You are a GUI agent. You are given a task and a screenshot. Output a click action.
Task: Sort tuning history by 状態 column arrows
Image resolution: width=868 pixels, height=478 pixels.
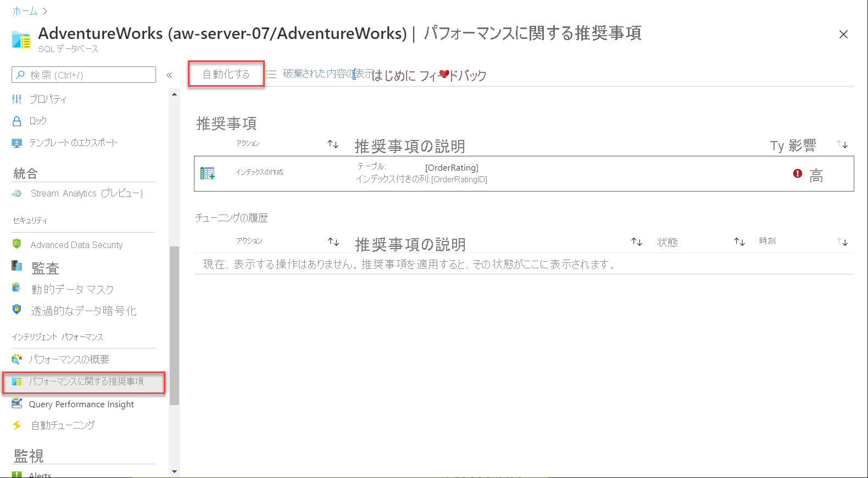point(739,241)
